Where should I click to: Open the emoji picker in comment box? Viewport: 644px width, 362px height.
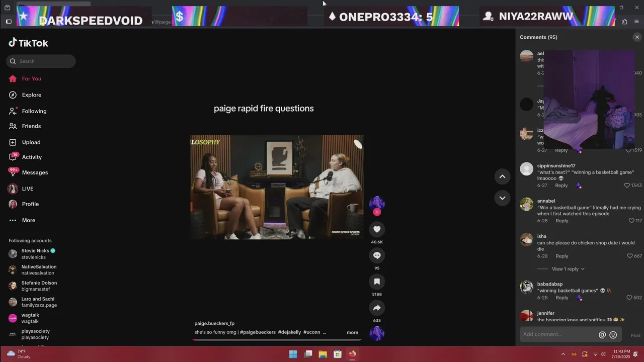click(x=613, y=335)
